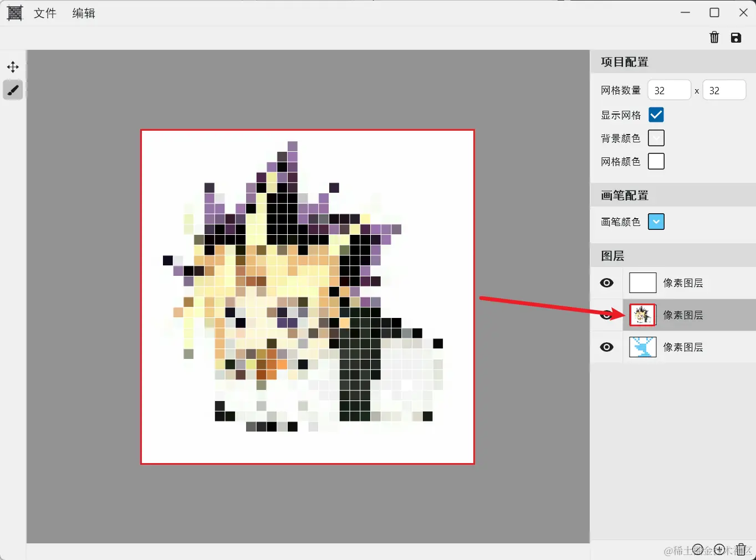Click the app logo icon in the title bar

coord(14,12)
